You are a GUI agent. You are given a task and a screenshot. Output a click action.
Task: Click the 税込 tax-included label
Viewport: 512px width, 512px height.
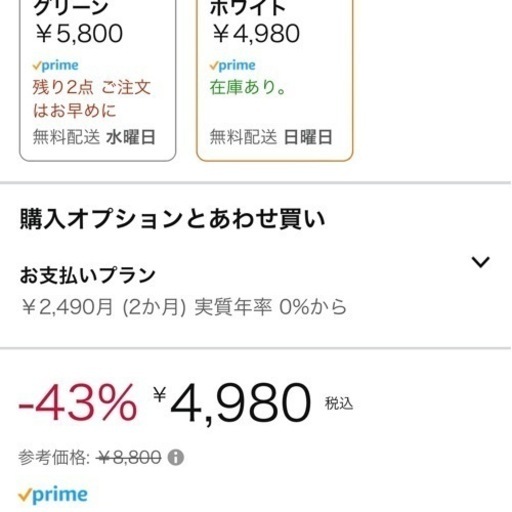coord(339,404)
